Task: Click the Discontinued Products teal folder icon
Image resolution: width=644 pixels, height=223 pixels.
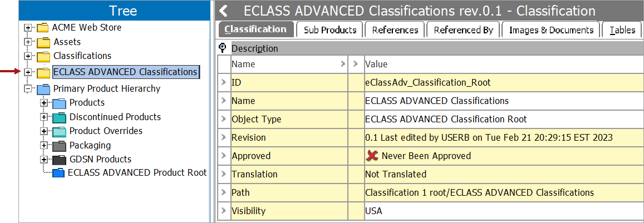Action: [x=59, y=117]
